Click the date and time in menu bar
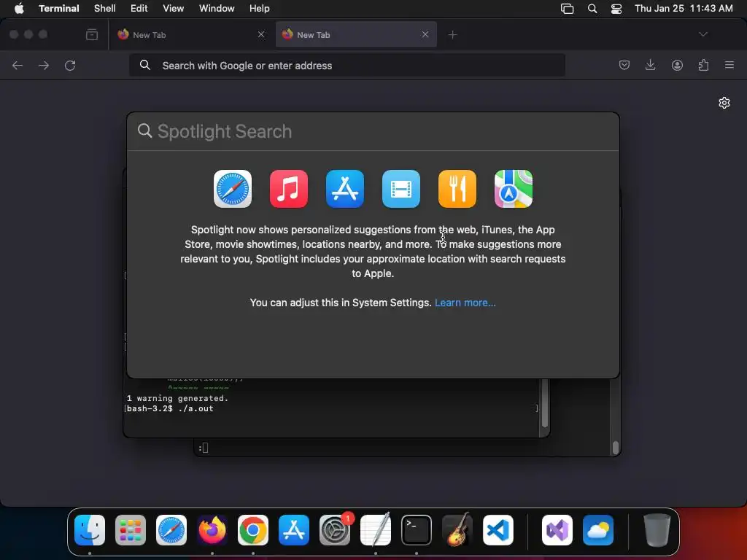Viewport: 747px width, 560px height. 684,9
